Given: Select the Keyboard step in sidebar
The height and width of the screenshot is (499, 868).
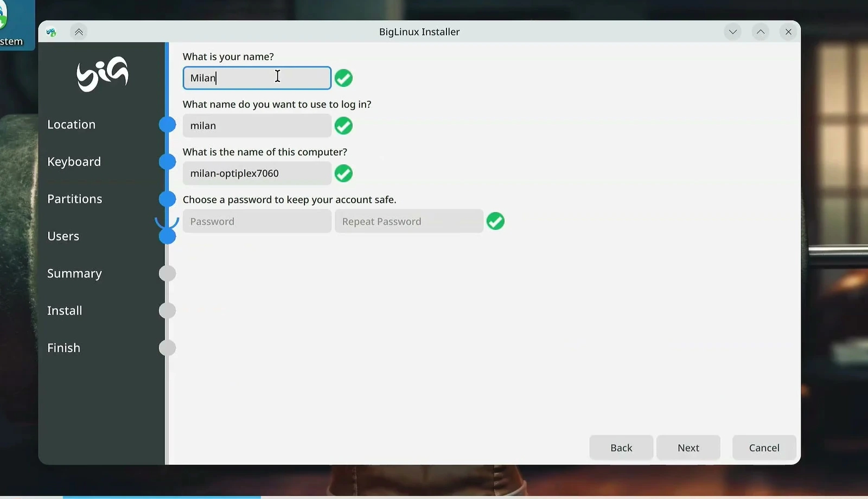Looking at the screenshot, I should (x=74, y=162).
